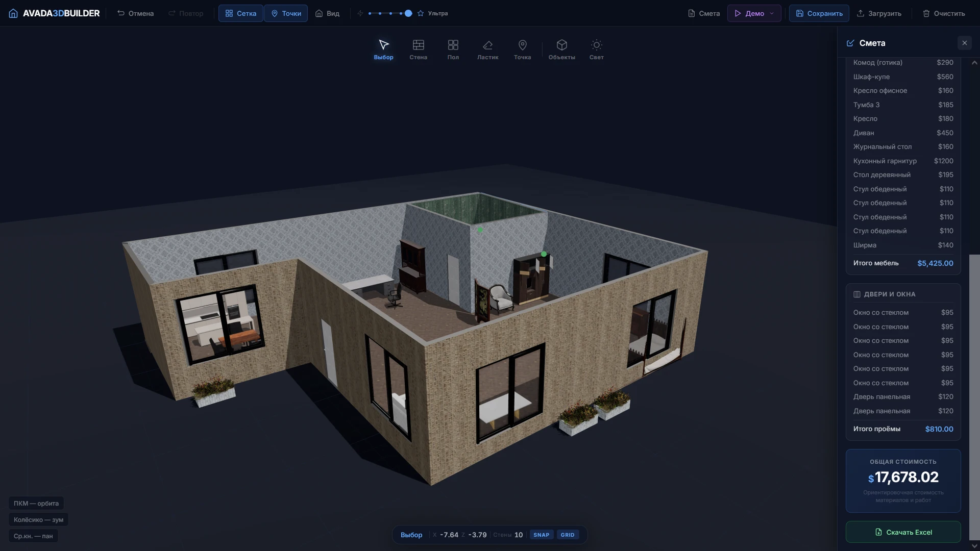
Task: Open the Вид view options
Action: pyautogui.click(x=327, y=13)
